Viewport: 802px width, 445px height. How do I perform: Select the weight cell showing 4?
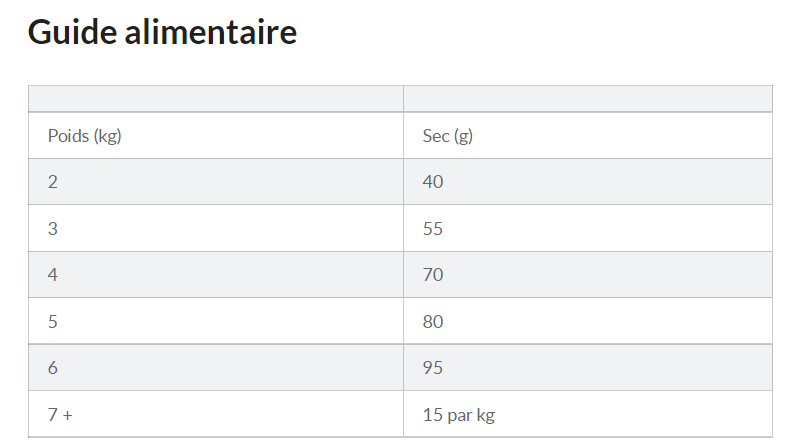(53, 275)
